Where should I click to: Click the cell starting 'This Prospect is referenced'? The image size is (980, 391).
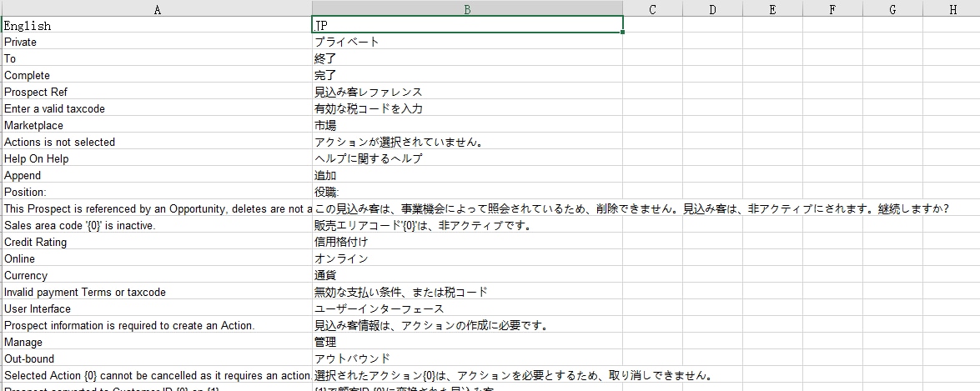pyautogui.click(x=157, y=208)
